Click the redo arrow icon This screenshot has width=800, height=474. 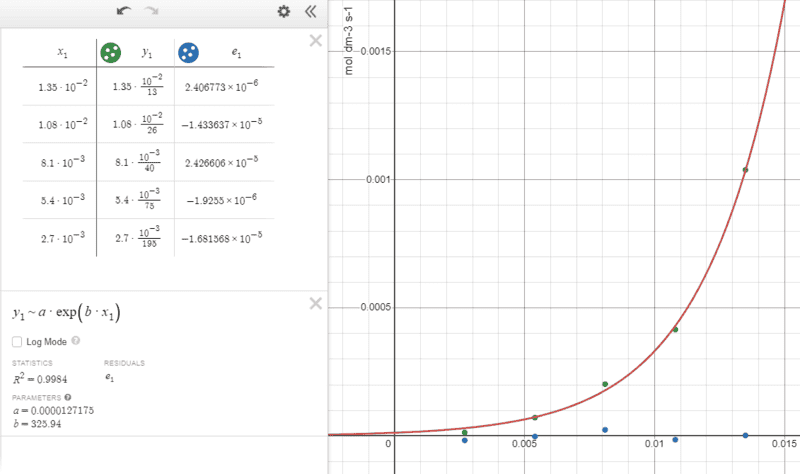151,11
